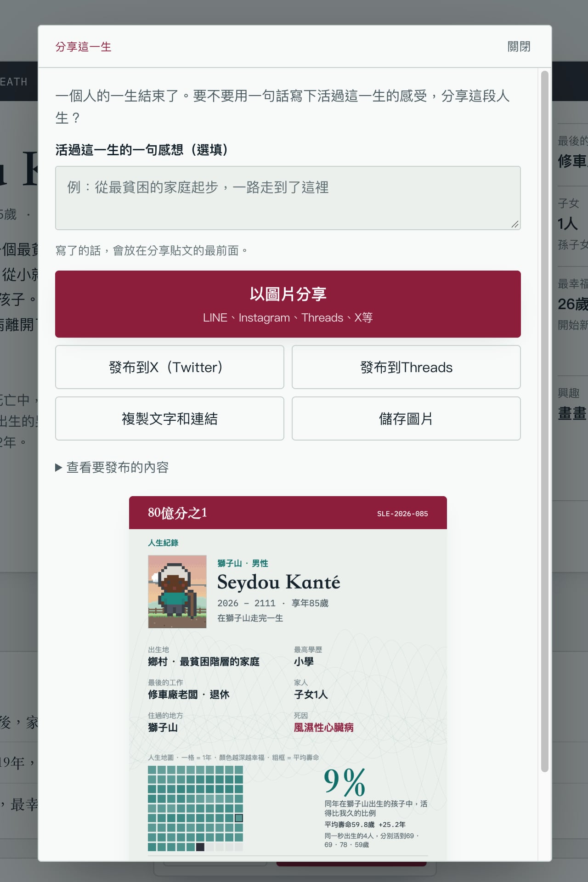Click 2026 – 2111 · 享年85歲 line

coord(273,603)
